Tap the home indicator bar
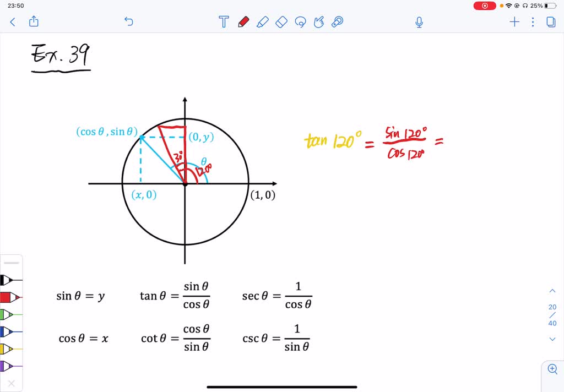Image resolution: width=564 pixels, height=392 pixels. click(x=282, y=387)
